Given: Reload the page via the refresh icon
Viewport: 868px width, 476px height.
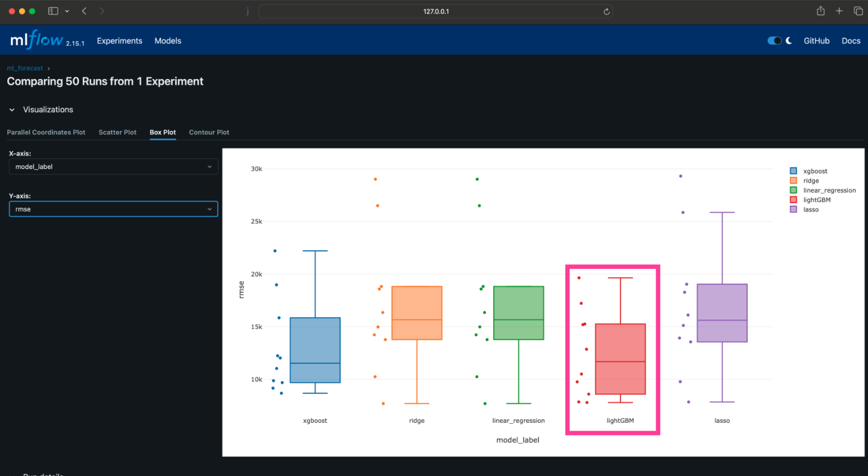Looking at the screenshot, I should coord(606,11).
